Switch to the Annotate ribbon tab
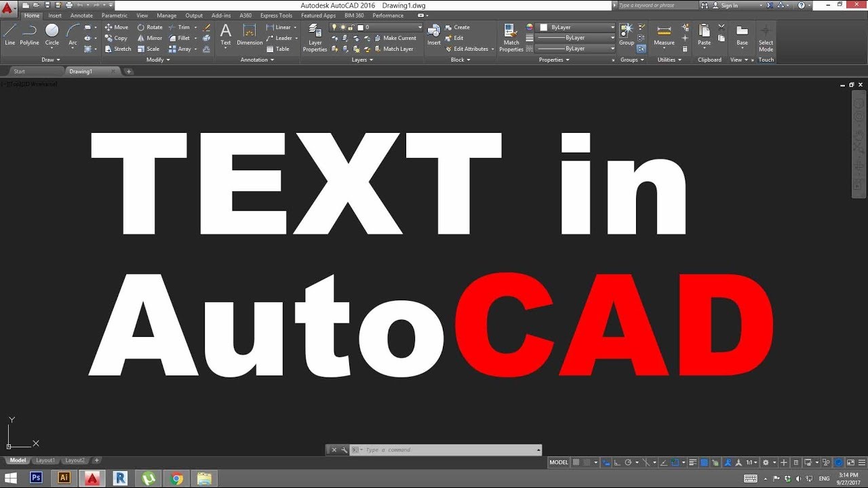Viewport: 868px width, 488px height. (81, 16)
